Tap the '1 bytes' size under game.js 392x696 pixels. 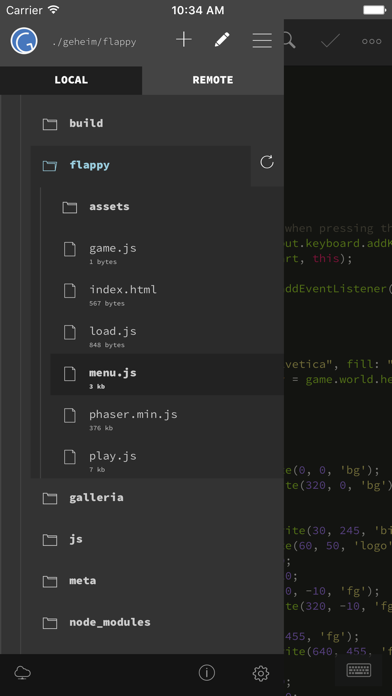(x=103, y=262)
